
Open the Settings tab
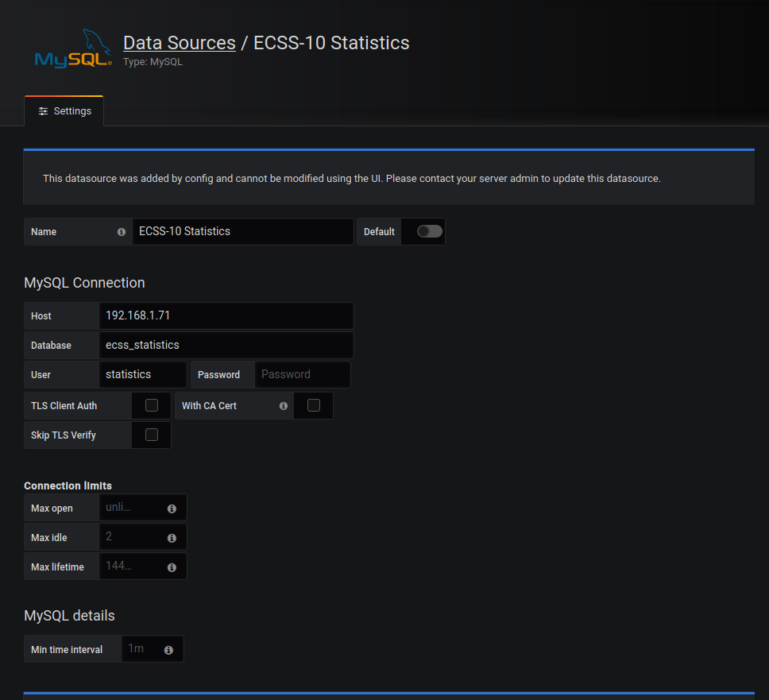[64, 111]
